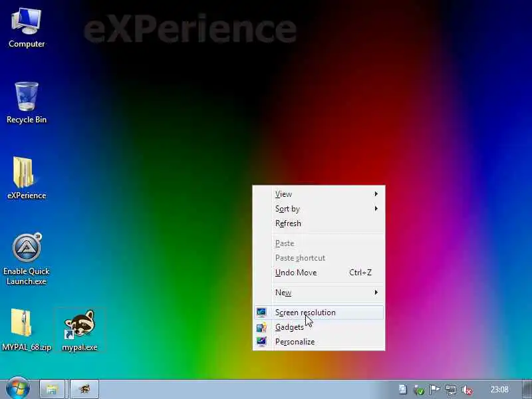Click the Screen resolution monitor icon
Screen dimensions: 532x399
click(x=261, y=313)
